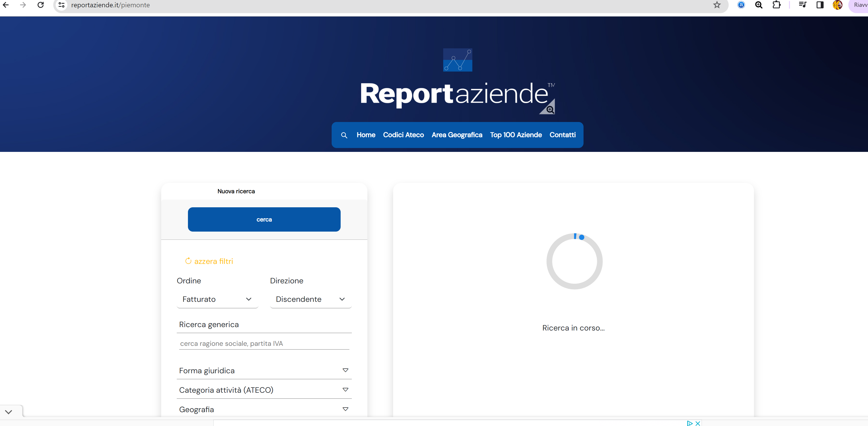Click azzera filtri reset link

[x=209, y=261]
